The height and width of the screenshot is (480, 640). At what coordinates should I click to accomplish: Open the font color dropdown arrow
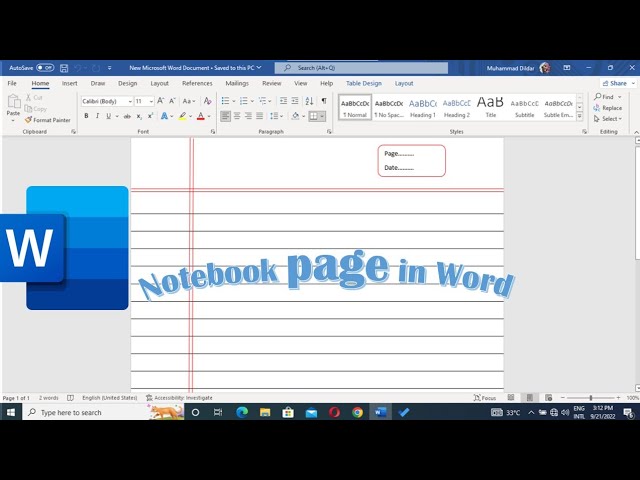coord(209,116)
